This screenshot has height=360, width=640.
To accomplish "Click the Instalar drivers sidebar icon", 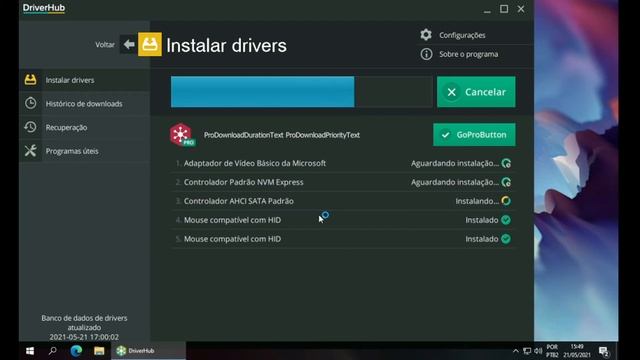I will tap(31, 80).
